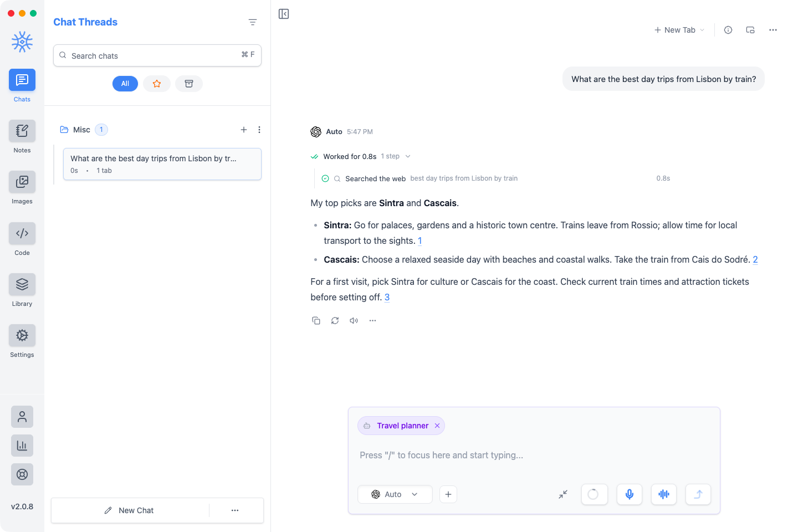Collapse the Misc folder

point(75,130)
